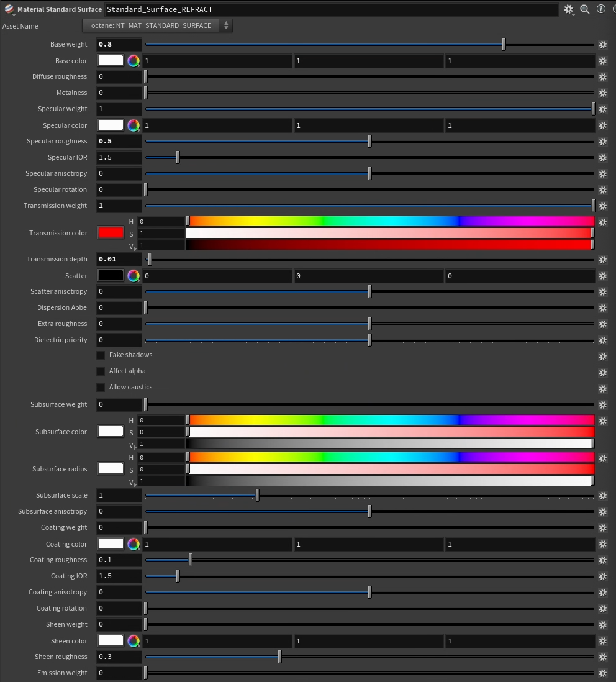Open the color wheel picker for Coating color
The width and height of the screenshot is (616, 682).
(x=134, y=544)
